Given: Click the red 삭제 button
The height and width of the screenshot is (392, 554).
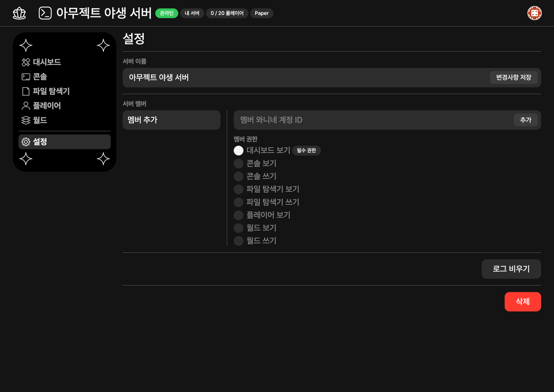Looking at the screenshot, I should click(x=522, y=302).
